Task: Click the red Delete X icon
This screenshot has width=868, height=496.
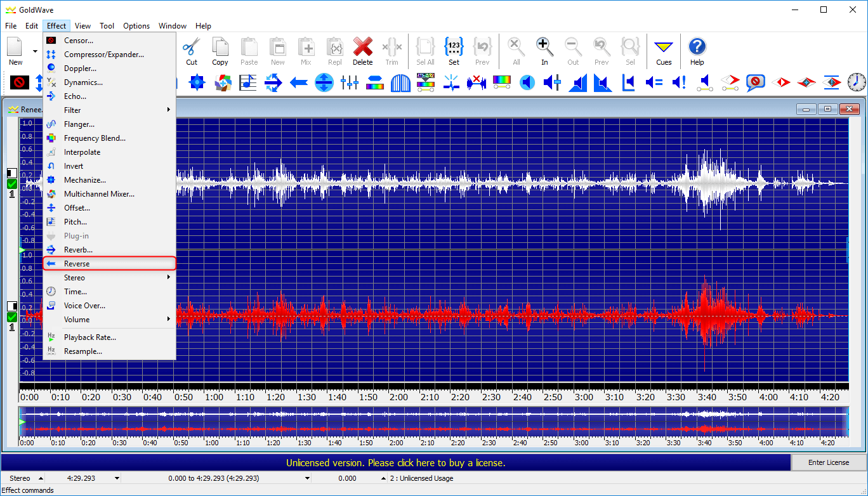Action: pos(362,47)
